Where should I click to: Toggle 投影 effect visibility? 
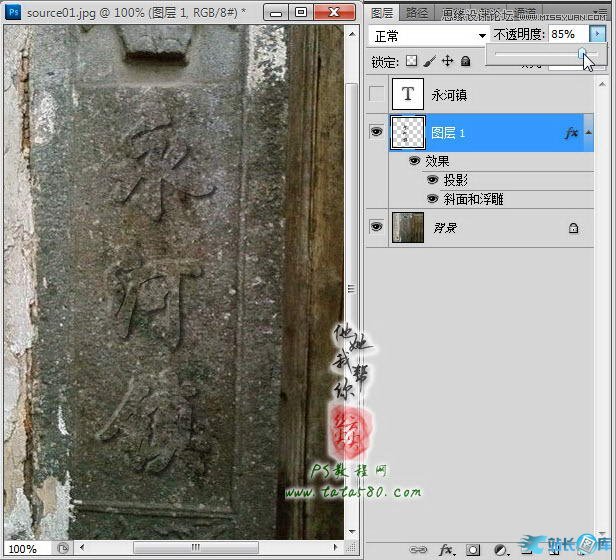(x=433, y=180)
